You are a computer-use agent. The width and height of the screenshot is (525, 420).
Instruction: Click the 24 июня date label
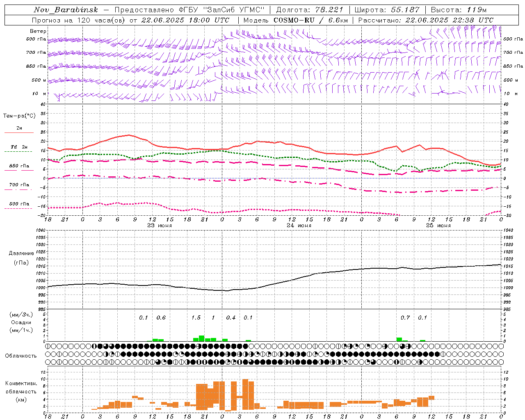[299, 226]
